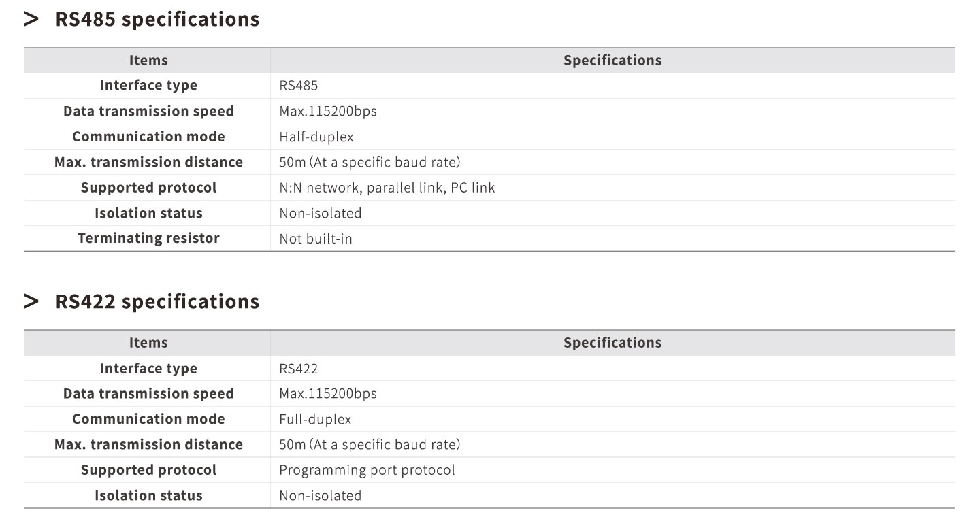The height and width of the screenshot is (517, 980).
Task: Select Max.115200bps in the RS422 table
Action: (328, 394)
